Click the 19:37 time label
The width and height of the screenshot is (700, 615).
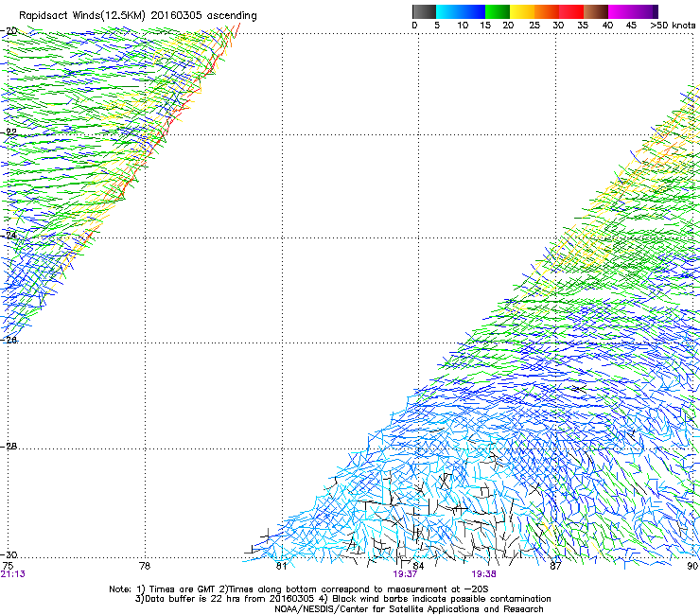(x=405, y=574)
